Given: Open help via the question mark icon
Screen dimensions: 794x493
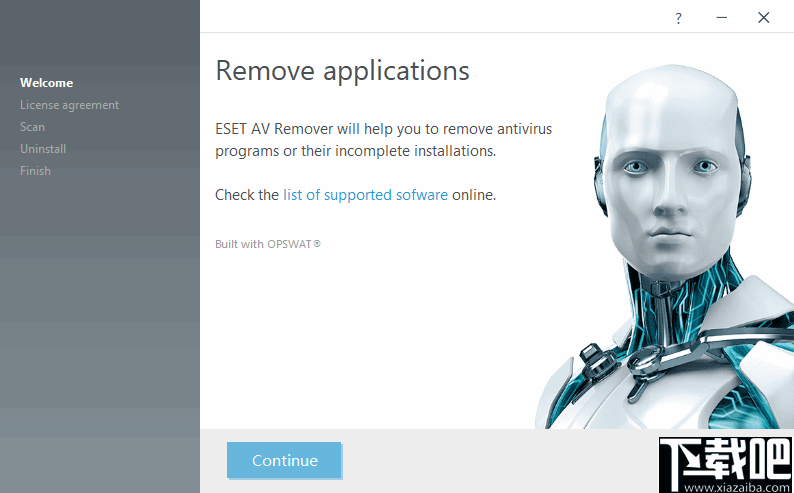Looking at the screenshot, I should pyautogui.click(x=678, y=18).
